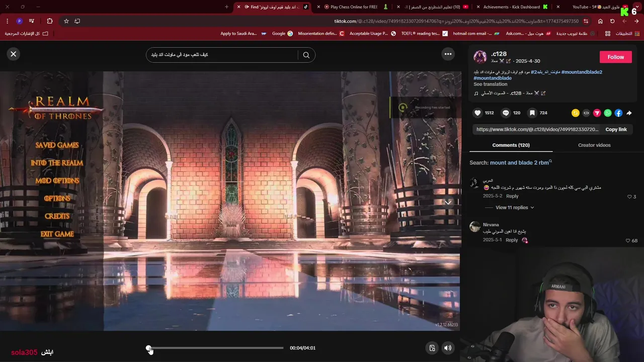Like the first comment showing 3 likes
This screenshot has width=644, height=362.
629,197
